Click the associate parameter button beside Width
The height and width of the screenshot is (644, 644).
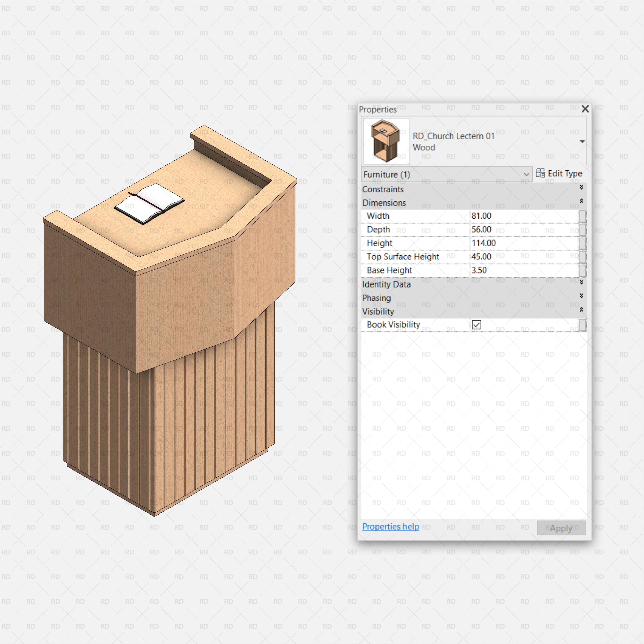pos(583,216)
